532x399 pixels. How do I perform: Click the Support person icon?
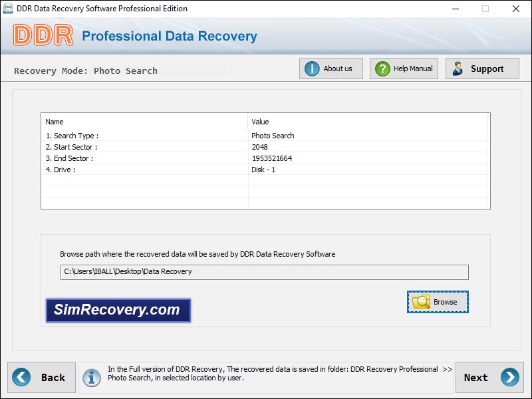click(x=458, y=68)
